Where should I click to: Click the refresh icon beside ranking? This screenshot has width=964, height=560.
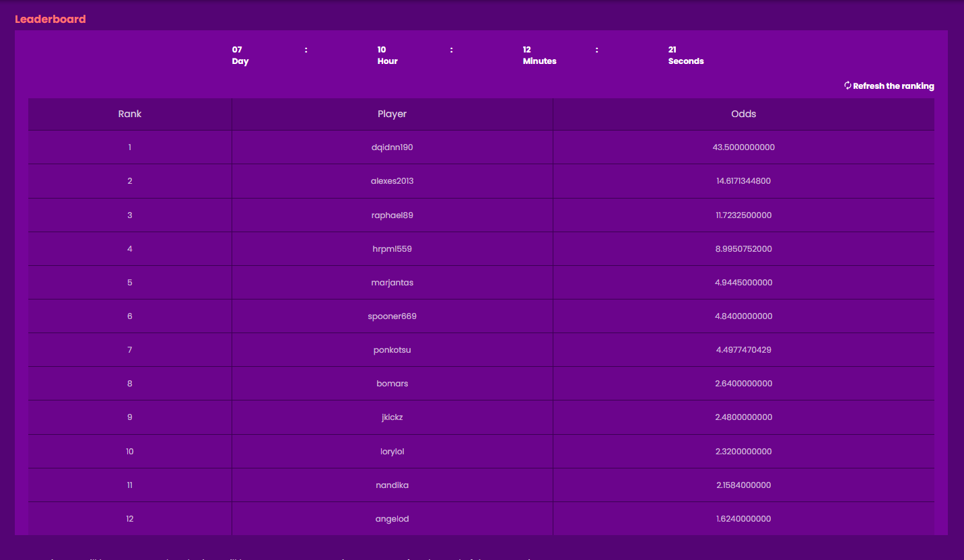pyautogui.click(x=848, y=86)
